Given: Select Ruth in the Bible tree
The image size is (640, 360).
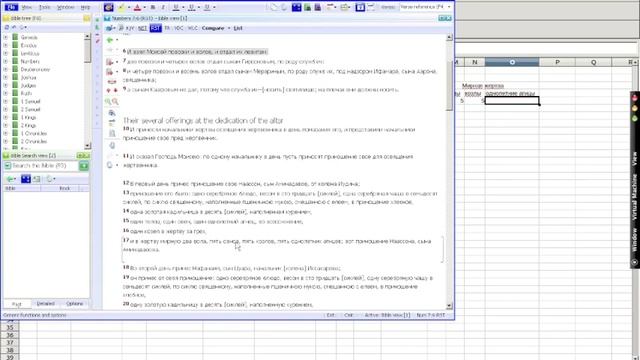Looking at the screenshot, I should [26, 93].
